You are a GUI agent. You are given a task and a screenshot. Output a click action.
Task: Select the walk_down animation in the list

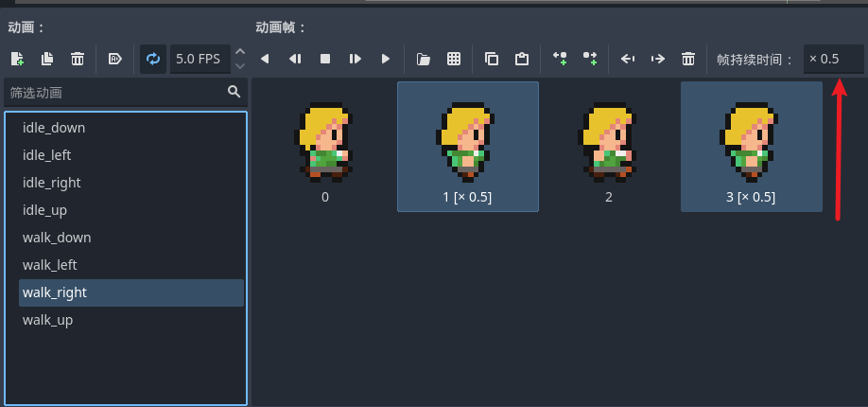coord(57,238)
